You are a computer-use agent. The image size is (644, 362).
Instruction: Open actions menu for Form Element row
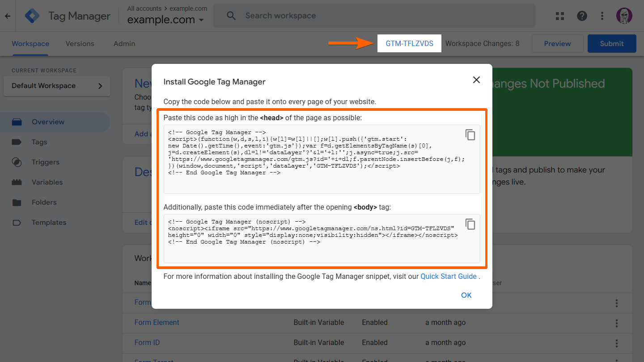(616, 323)
